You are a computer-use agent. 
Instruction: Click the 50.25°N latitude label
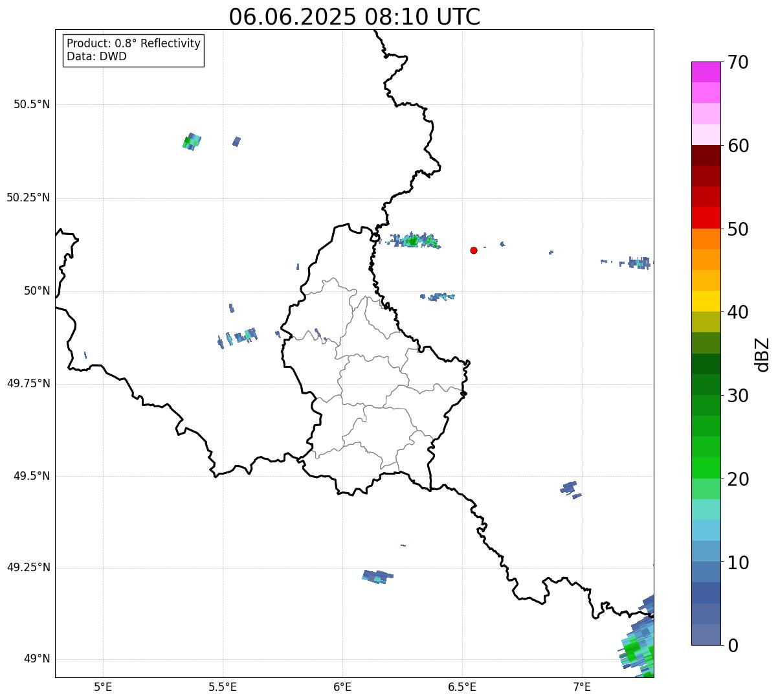tap(28, 198)
